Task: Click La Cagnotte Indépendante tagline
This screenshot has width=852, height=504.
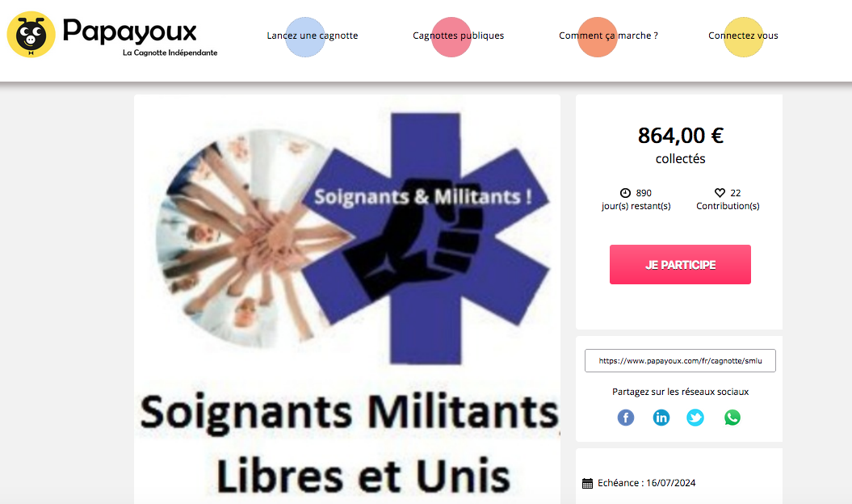Action: (170, 52)
